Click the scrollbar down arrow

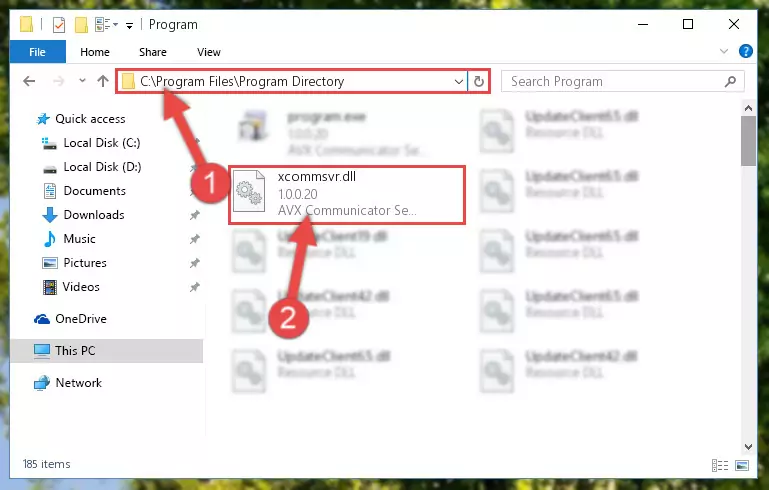pyautogui.click(x=748, y=446)
